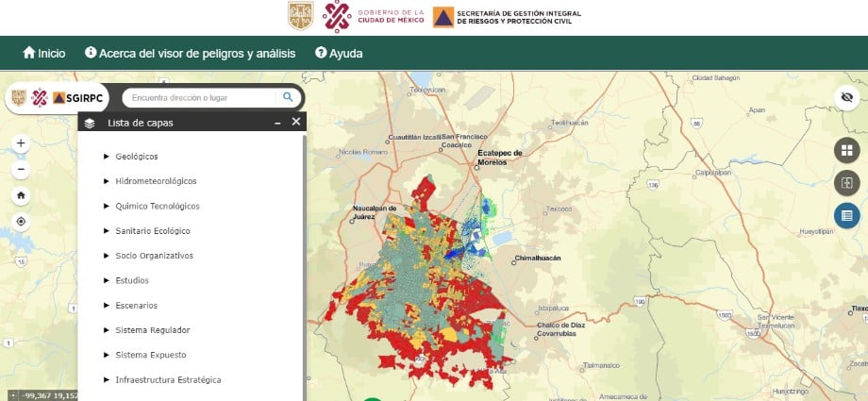Expand the Químico Tecnológicos group arrow
Image resolution: width=868 pixels, height=401 pixels.
tap(107, 206)
